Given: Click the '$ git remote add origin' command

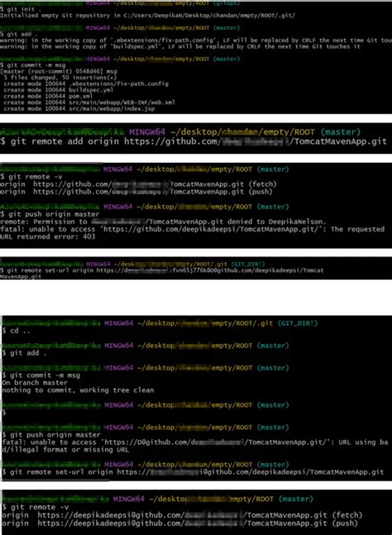Looking at the screenshot, I should (x=194, y=141).
